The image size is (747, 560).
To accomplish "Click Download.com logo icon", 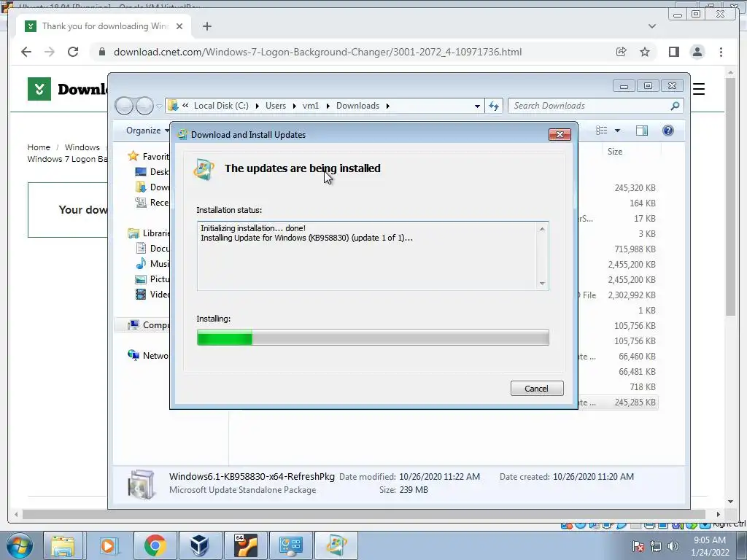I will pyautogui.click(x=39, y=89).
